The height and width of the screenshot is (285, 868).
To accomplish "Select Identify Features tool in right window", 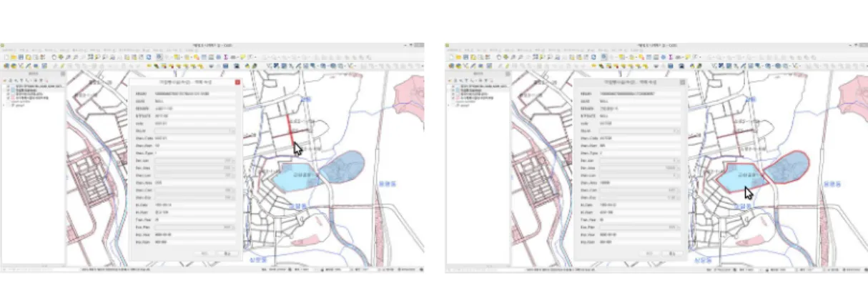I will (603, 57).
